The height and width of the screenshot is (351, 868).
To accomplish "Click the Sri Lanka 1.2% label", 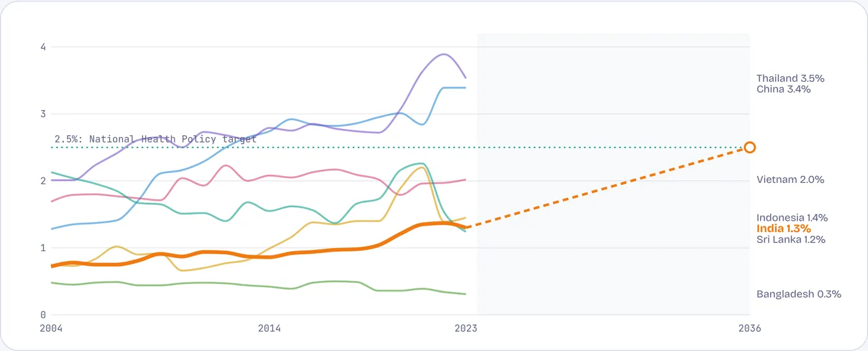I will click(790, 239).
